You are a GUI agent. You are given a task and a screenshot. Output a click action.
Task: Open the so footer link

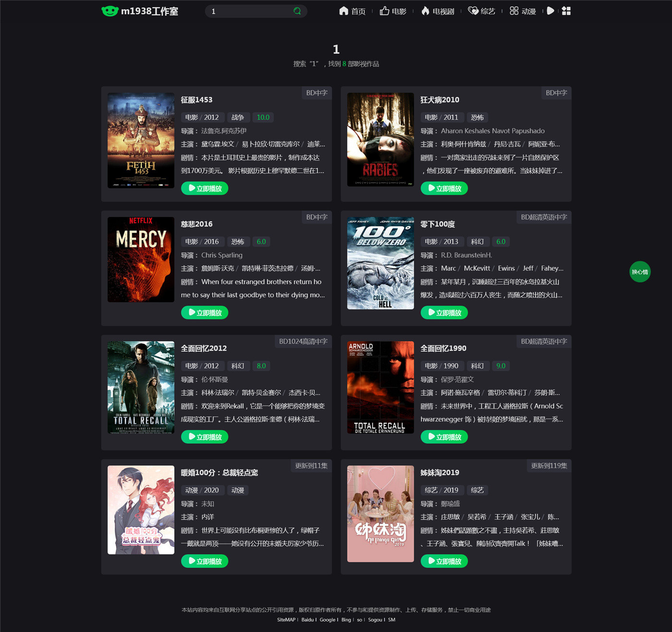[x=360, y=620]
